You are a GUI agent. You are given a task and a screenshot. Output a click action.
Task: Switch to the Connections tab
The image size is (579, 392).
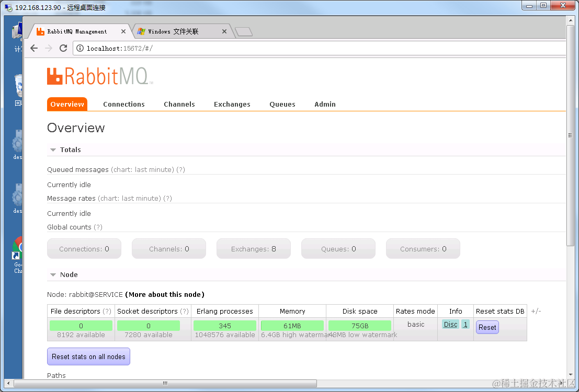(123, 104)
